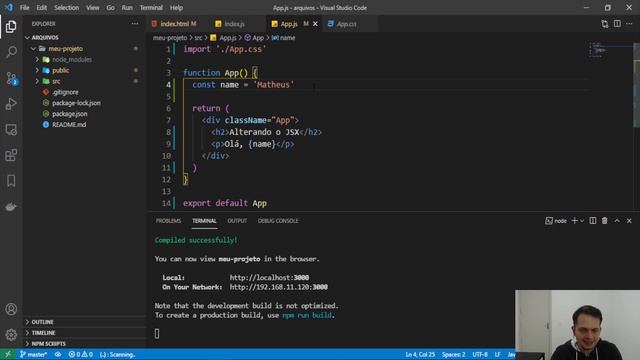Open the Manage gear menu

click(x=11, y=335)
